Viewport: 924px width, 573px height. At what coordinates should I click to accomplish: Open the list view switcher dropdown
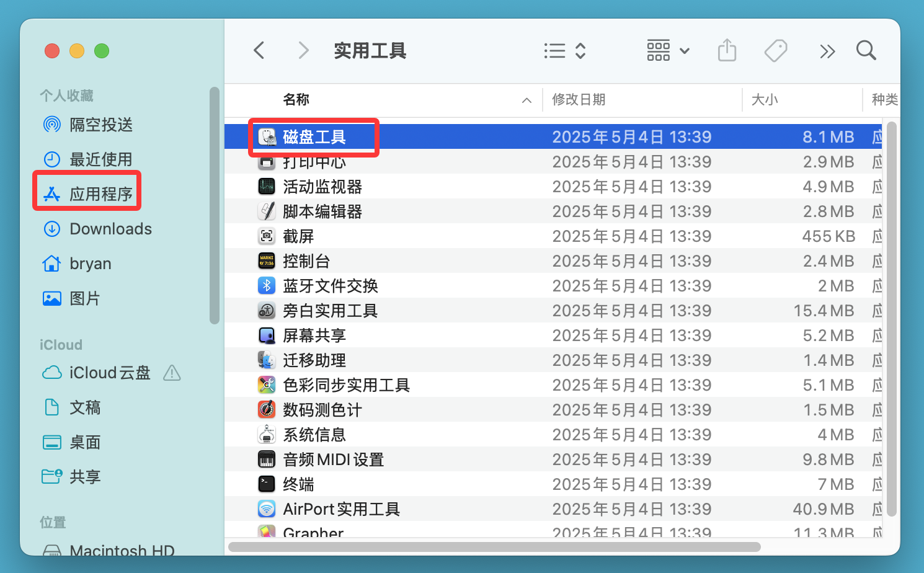click(x=564, y=50)
